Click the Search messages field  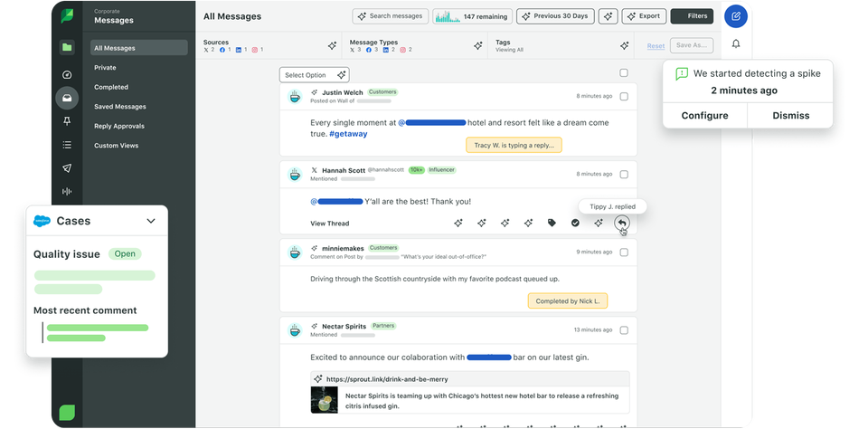pos(390,16)
